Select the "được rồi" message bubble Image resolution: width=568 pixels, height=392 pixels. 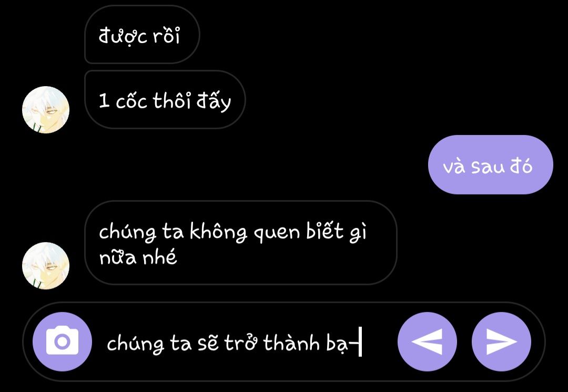click(x=142, y=34)
